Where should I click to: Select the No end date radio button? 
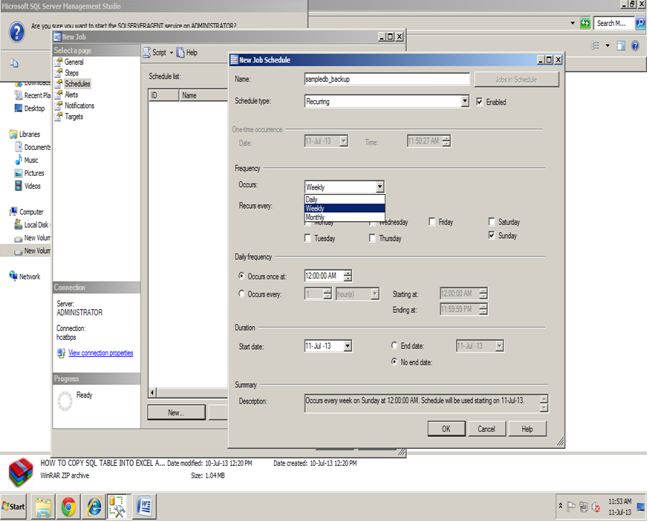click(x=394, y=362)
